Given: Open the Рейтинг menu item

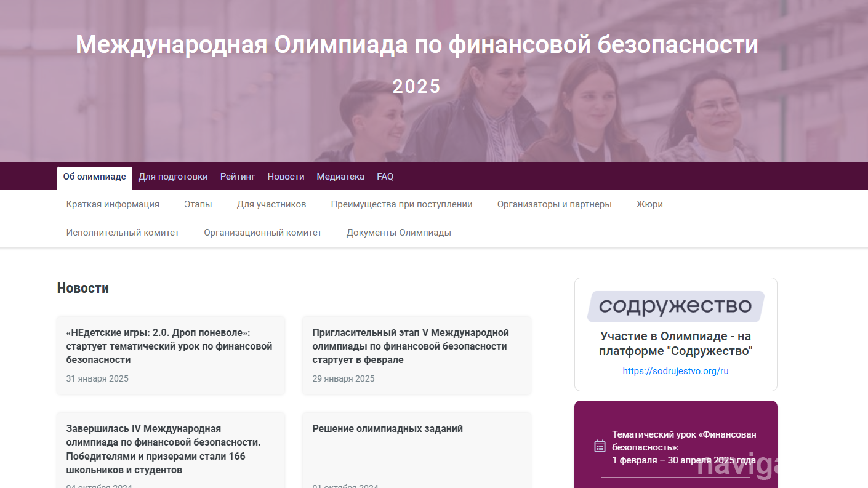Looking at the screenshot, I should click(x=238, y=177).
